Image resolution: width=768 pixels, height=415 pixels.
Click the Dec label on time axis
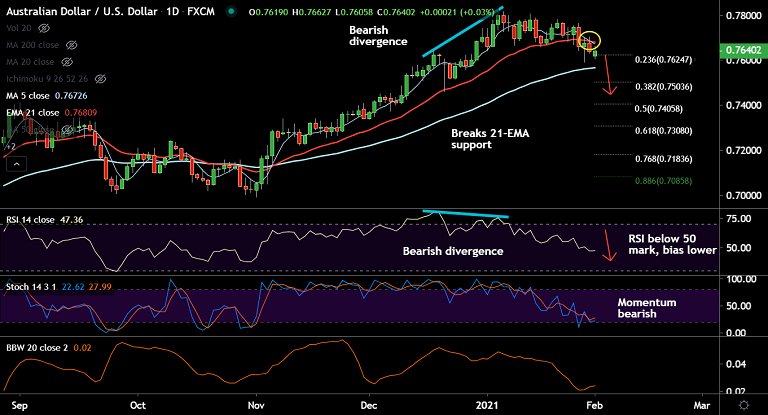pyautogui.click(x=369, y=405)
